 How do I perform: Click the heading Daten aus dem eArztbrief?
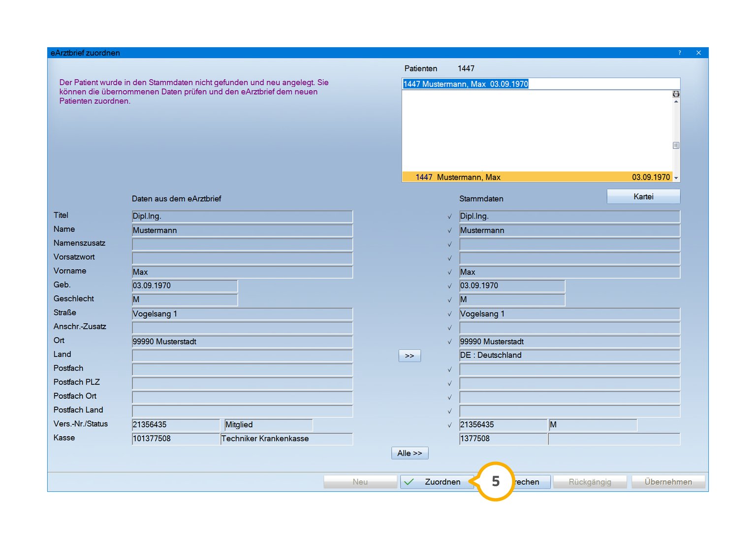[176, 199]
